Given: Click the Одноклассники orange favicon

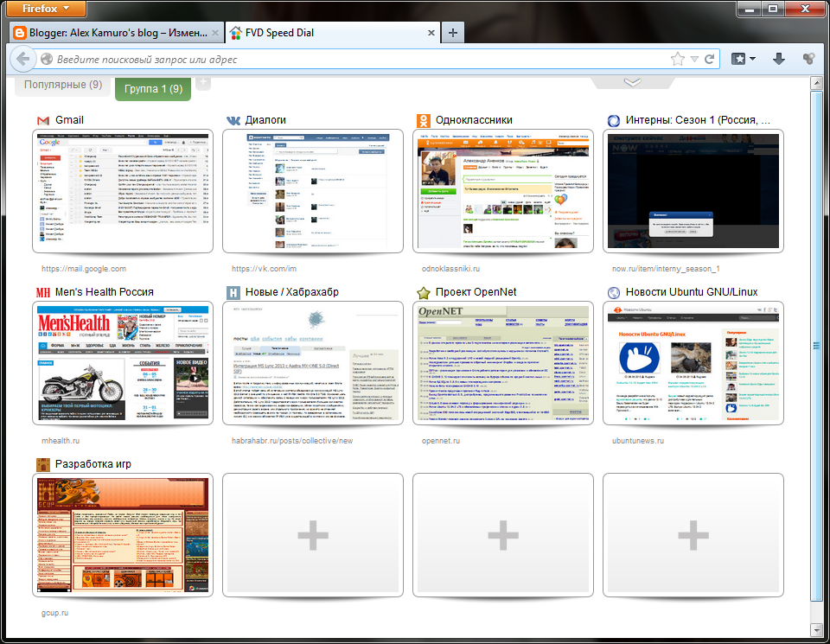Looking at the screenshot, I should click(x=423, y=121).
